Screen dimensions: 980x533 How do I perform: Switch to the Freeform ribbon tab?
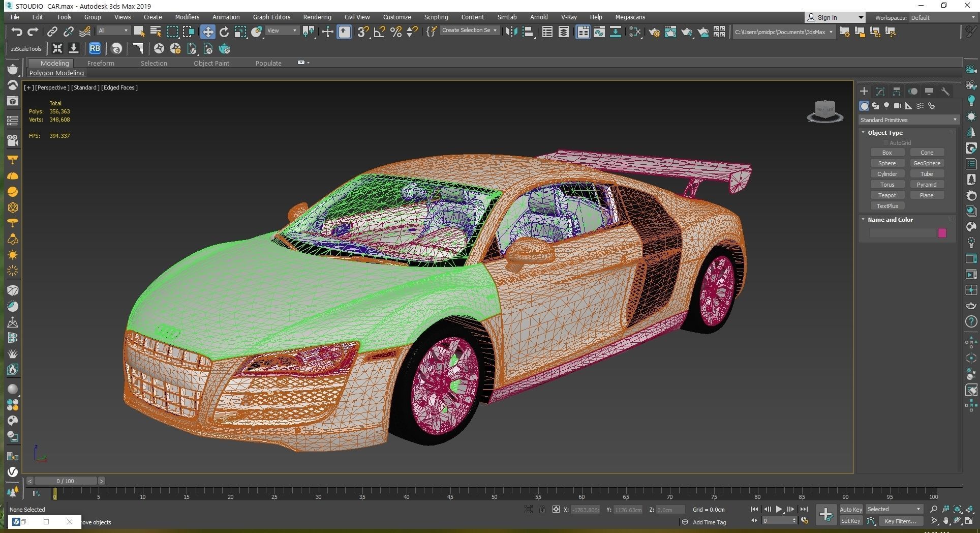[101, 63]
